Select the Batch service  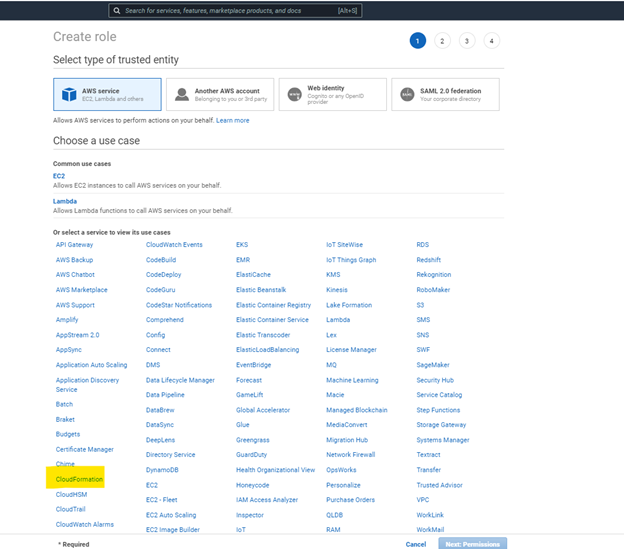pos(64,404)
